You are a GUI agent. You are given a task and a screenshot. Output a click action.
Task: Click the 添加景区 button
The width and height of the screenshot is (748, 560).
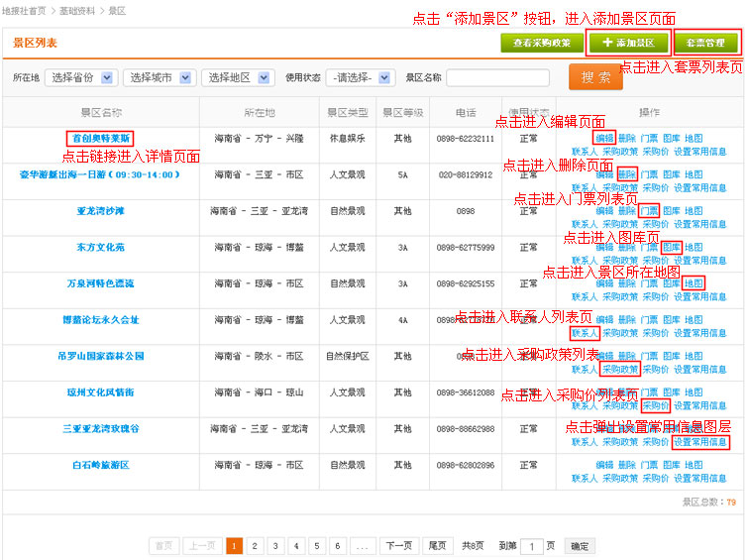628,44
